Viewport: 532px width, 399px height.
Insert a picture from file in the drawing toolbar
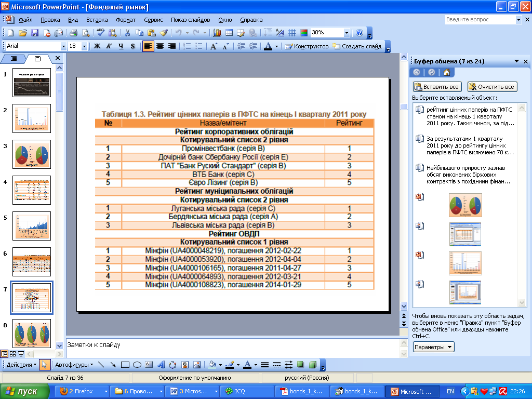(x=197, y=365)
